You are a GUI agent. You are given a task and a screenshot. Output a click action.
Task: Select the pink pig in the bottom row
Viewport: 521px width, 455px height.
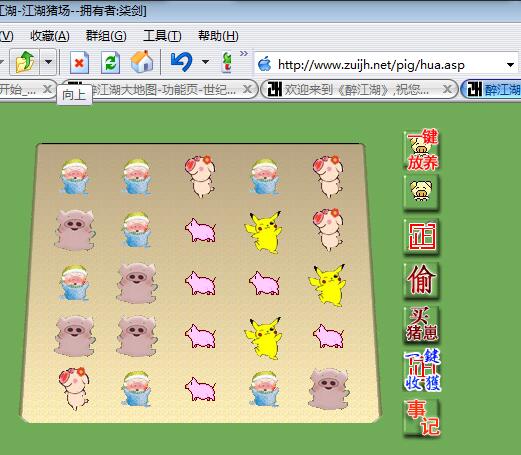(200, 389)
